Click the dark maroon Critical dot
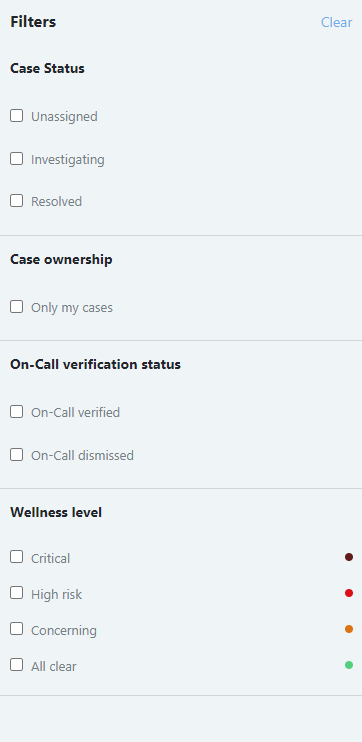 click(x=349, y=557)
